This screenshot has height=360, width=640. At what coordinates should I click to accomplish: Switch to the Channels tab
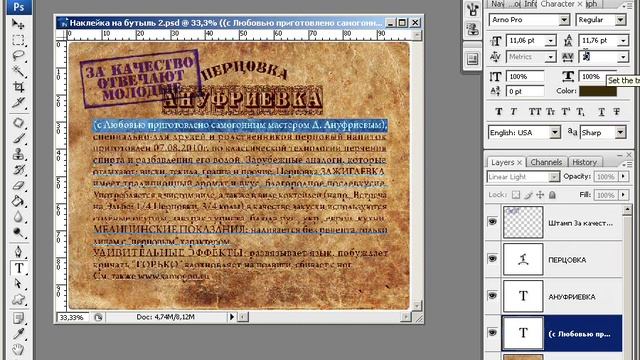coord(546,162)
